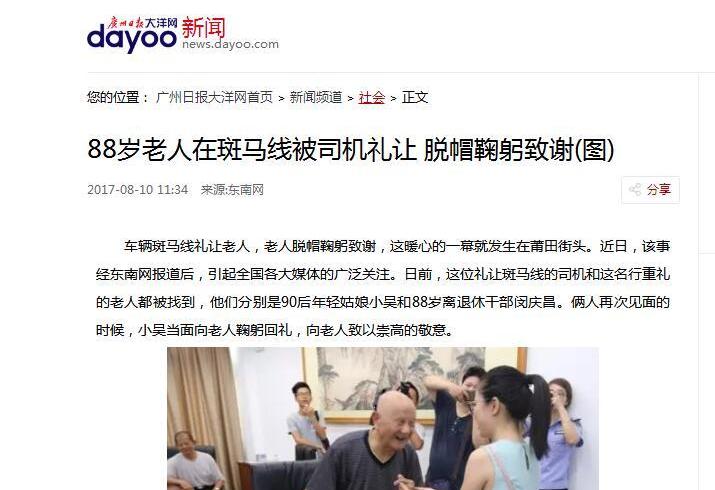Viewport: 715px width, 490px height.
Task: Click the 2017-08-10 11:34 publication timestamp
Action: coord(138,190)
